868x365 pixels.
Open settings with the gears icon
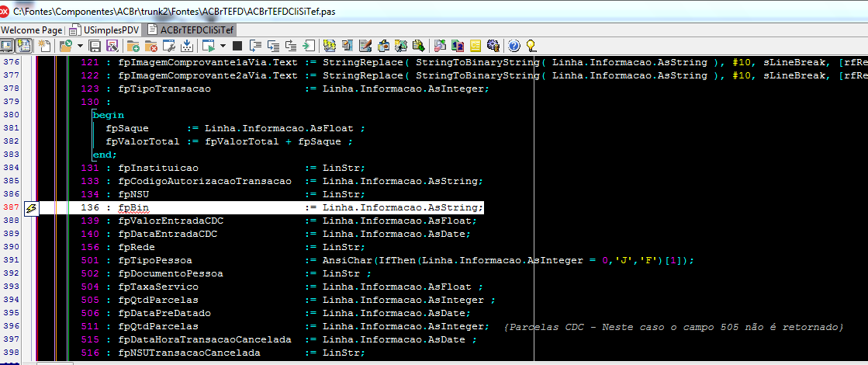coord(493,45)
